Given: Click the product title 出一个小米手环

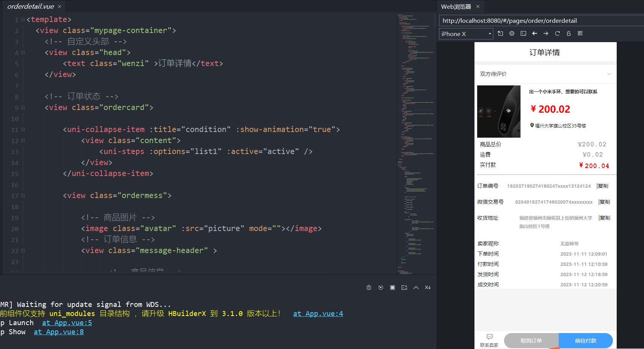Looking at the screenshot, I should coord(563,91).
